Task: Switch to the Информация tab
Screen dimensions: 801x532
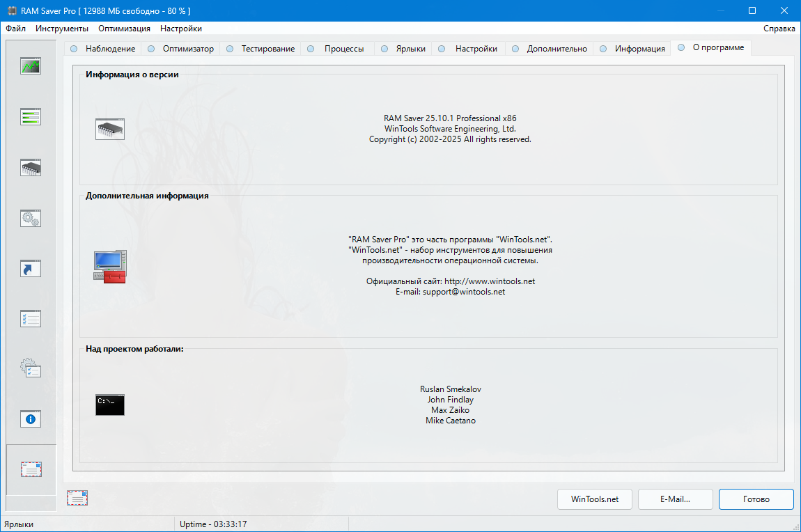Action: (x=632, y=49)
